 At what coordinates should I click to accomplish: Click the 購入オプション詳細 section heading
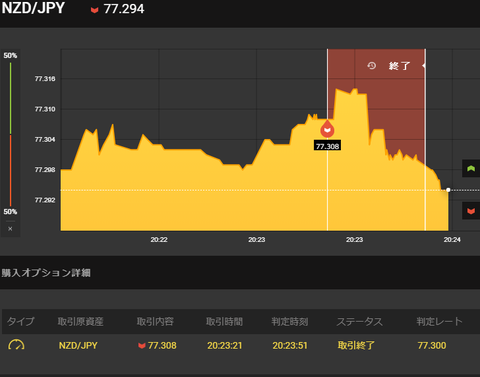tap(46, 273)
